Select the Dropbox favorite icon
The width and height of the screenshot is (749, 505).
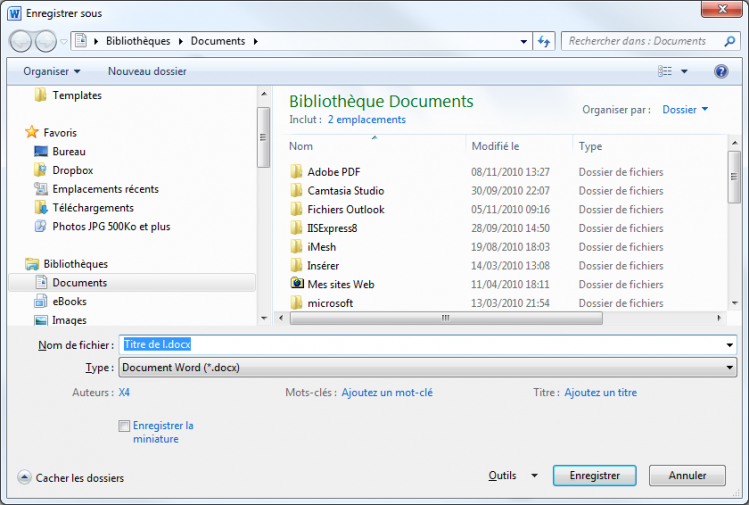pyautogui.click(x=41, y=170)
